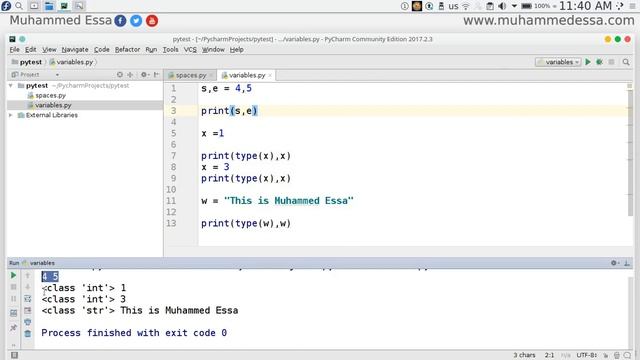The image size is (640, 360).
Task: Open the UTF-8 encoding selector
Action: [587, 355]
